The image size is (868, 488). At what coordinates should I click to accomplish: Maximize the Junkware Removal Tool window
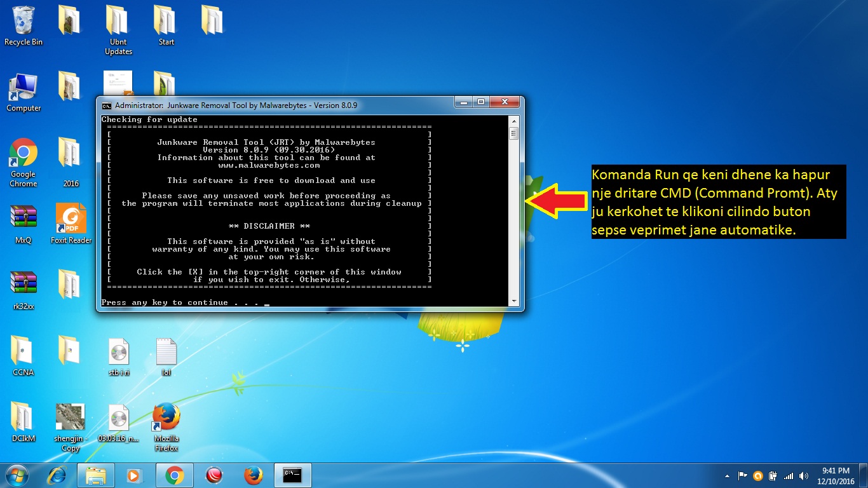pyautogui.click(x=481, y=102)
